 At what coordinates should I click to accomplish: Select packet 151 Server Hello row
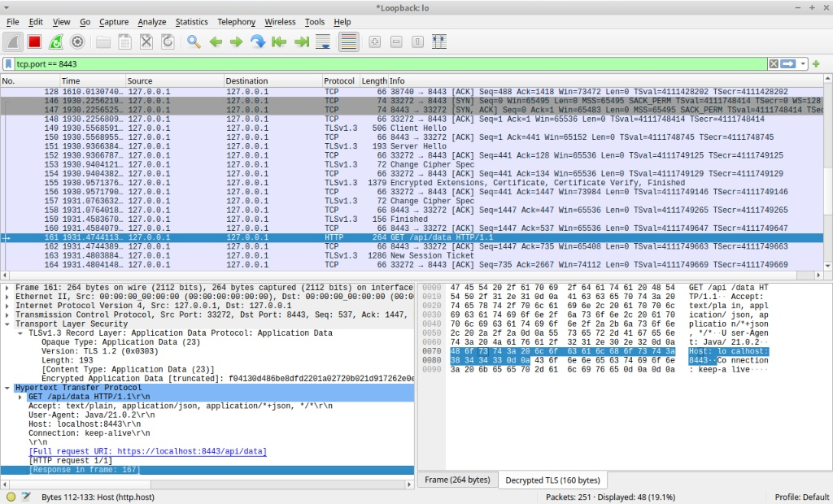[412, 146]
